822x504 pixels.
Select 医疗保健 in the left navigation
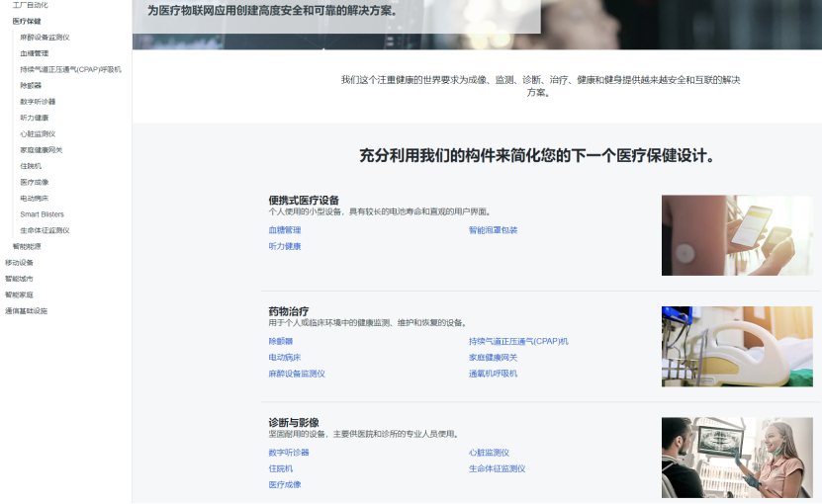point(27,21)
